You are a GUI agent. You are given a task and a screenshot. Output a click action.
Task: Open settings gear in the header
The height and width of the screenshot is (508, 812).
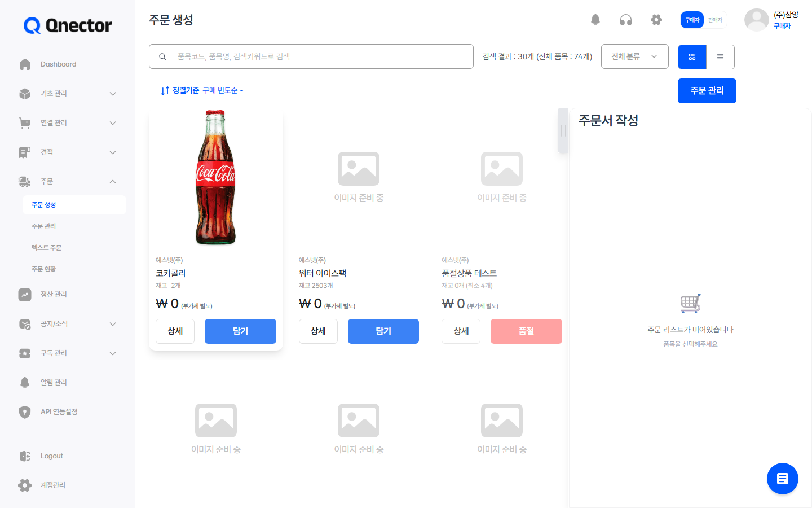point(656,20)
